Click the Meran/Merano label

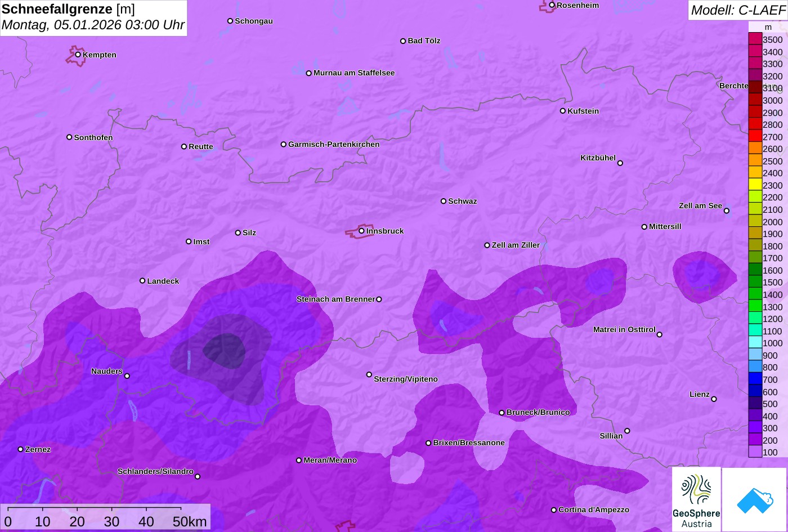[330, 461]
